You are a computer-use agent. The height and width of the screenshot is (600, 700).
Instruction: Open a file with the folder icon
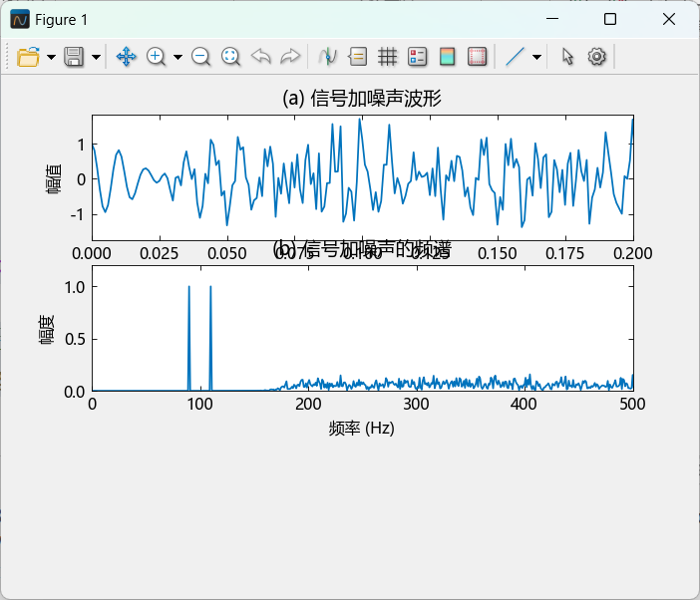click(28, 57)
